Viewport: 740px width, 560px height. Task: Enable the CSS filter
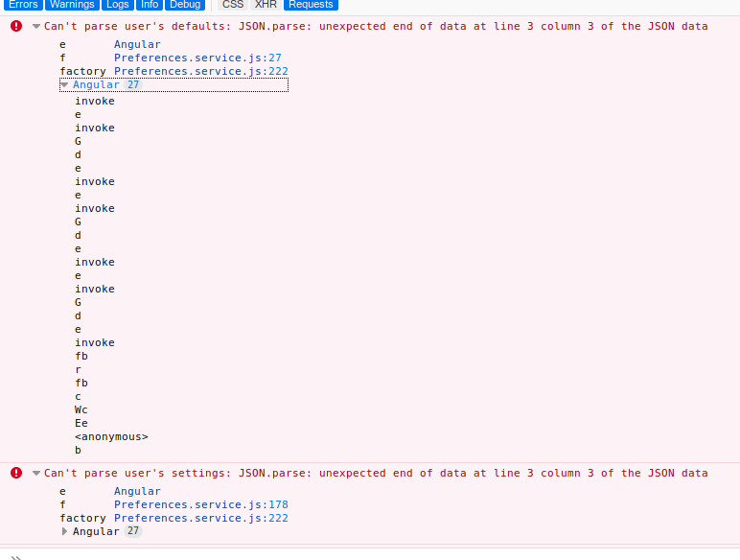(233, 5)
